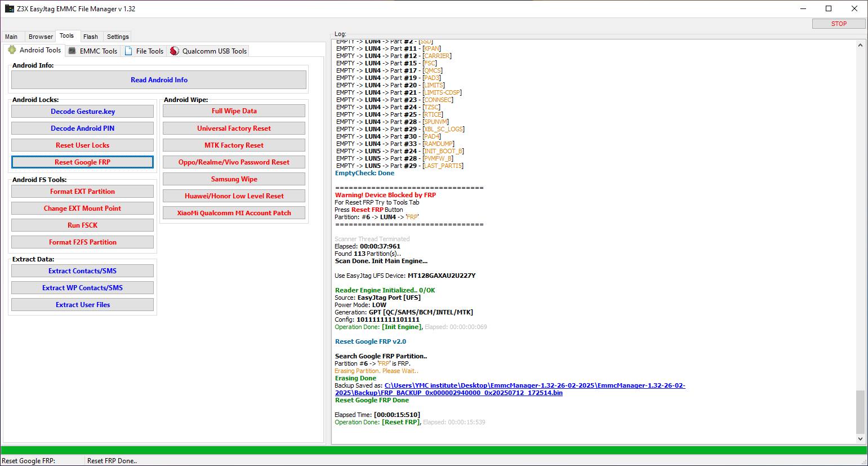Viewport: 868px width, 466px height.
Task: Click the log scrollbar down arrow
Action: pyautogui.click(x=860, y=439)
